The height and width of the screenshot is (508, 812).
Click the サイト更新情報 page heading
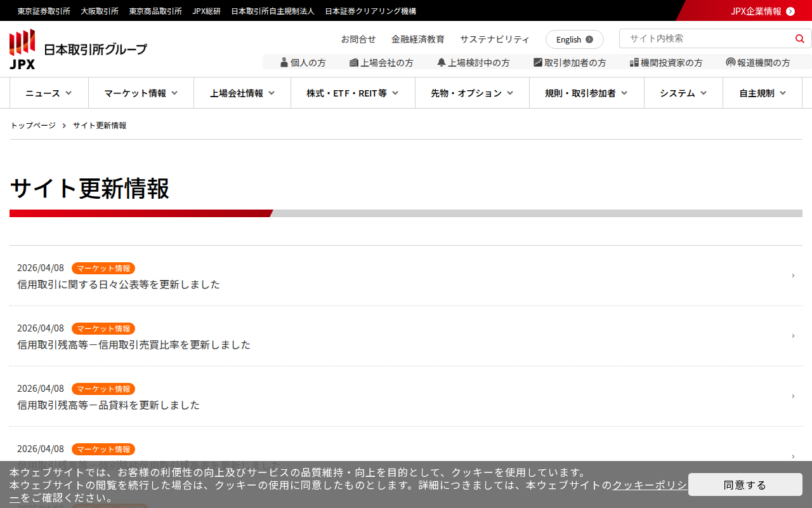(89, 189)
